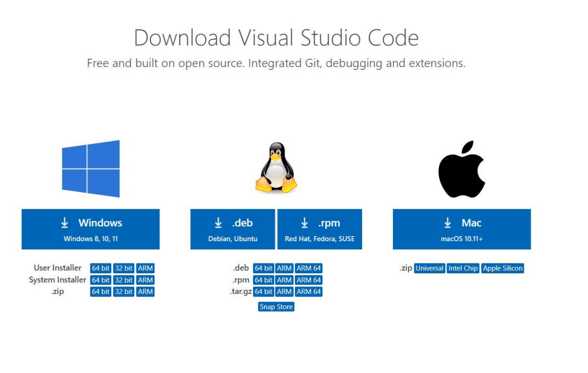
Task: Click the Linux Tux penguin icon
Action: pos(277,168)
